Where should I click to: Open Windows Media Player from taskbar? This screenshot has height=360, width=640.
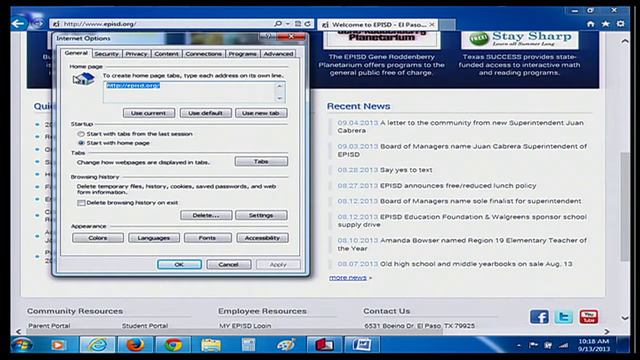pyautogui.click(x=58, y=345)
